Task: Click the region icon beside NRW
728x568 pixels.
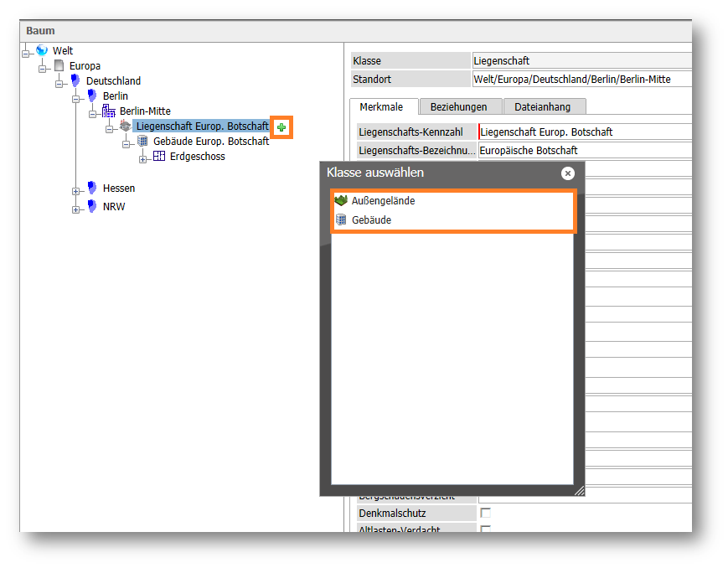Action: coord(92,206)
